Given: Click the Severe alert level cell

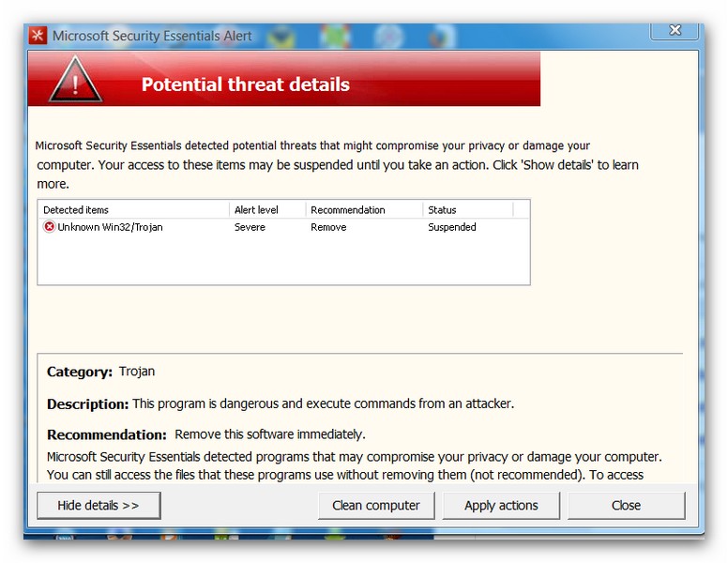Looking at the screenshot, I should pos(250,227).
